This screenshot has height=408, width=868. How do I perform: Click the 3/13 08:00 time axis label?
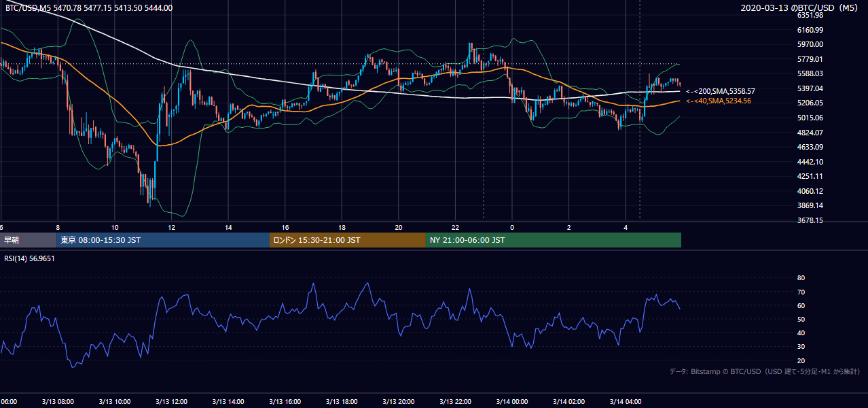tap(58, 402)
